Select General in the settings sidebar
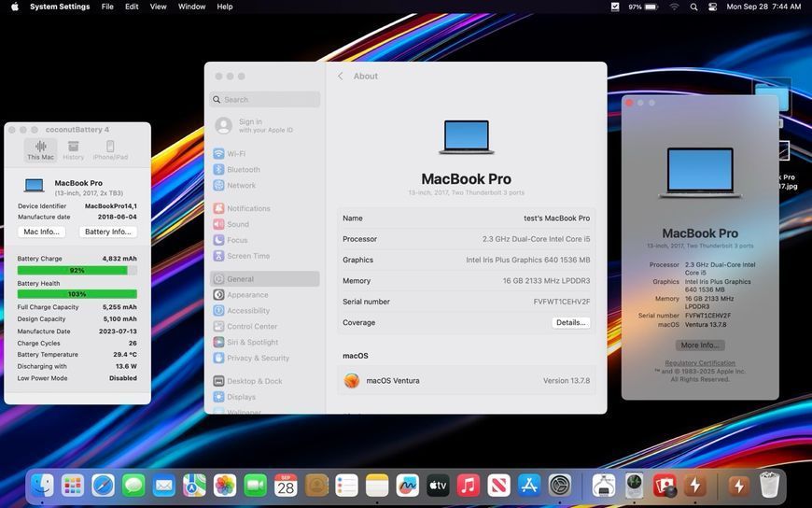 (265, 279)
